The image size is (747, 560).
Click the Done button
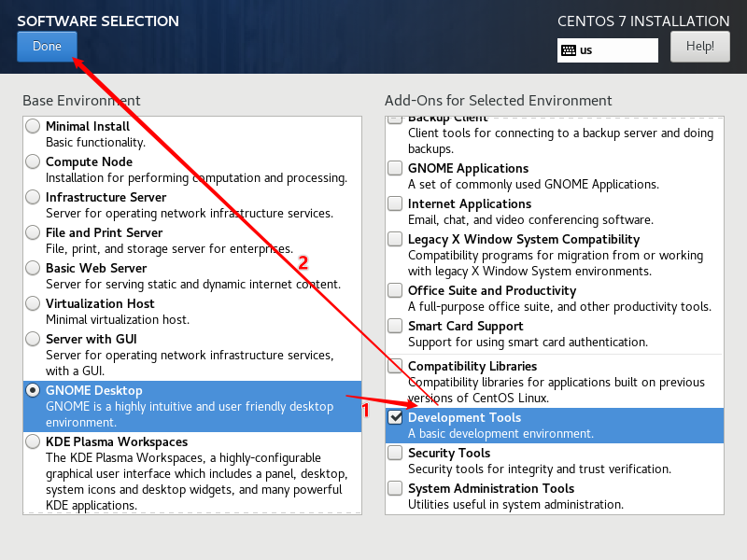pos(47,47)
